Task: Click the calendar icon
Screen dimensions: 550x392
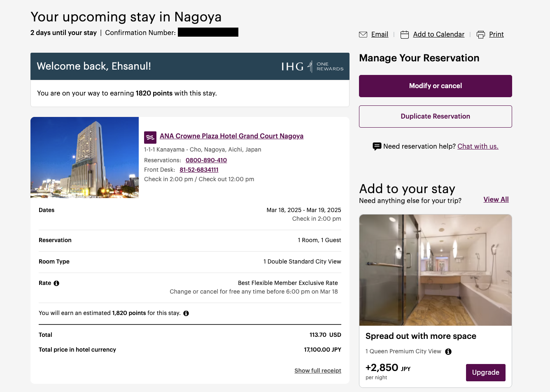Action: (x=405, y=35)
